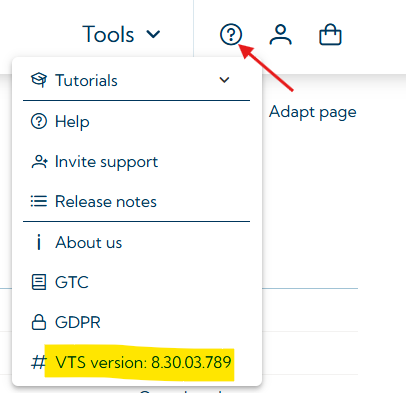Viewport: 406px width, 393px height.
Task: Open the Tools dropdown menu
Action: tap(121, 34)
